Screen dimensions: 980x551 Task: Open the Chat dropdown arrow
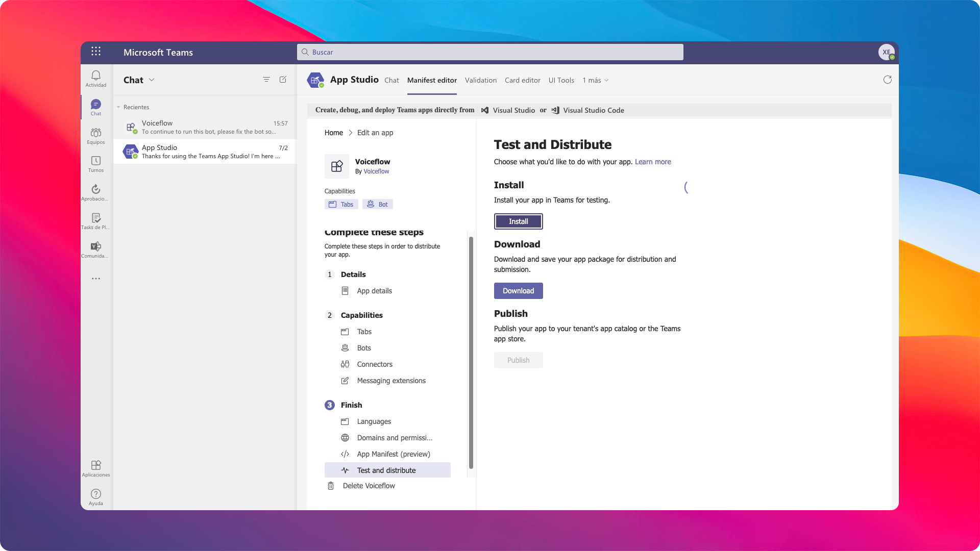pyautogui.click(x=152, y=80)
